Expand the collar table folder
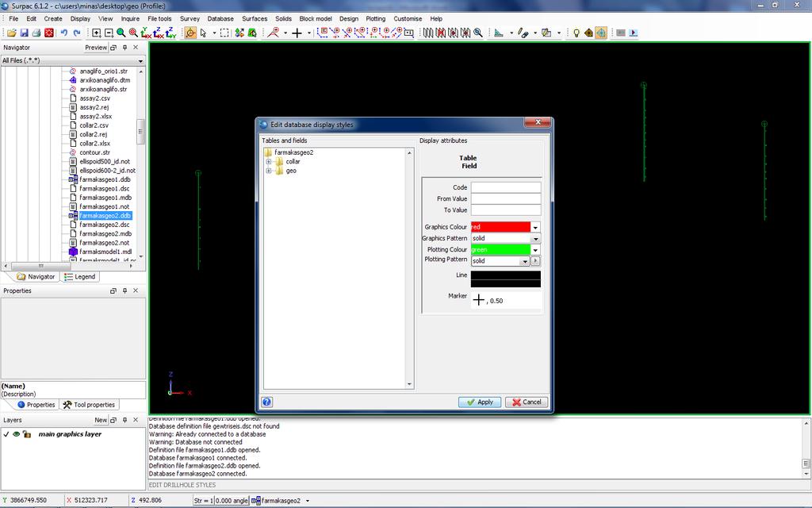This screenshot has width=812, height=508. click(x=269, y=162)
